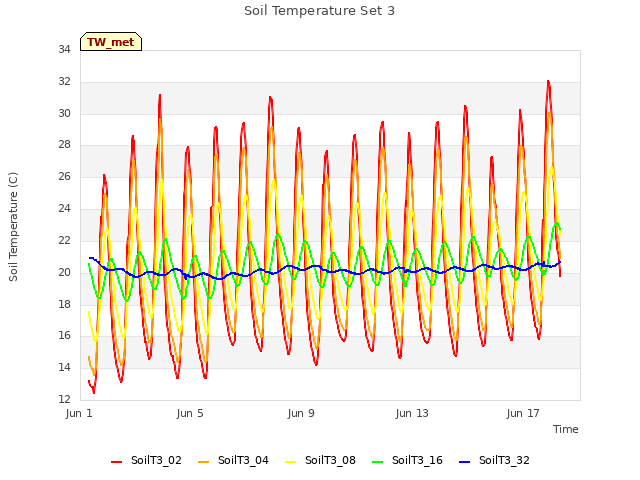Screen dimensions: 640x480
Task: Click the yellow SoilT3_08 legend swatch
Action: coord(290,462)
